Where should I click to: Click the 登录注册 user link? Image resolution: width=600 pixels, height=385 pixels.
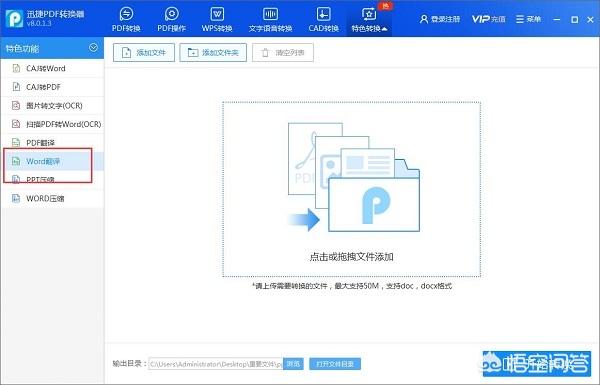point(440,19)
